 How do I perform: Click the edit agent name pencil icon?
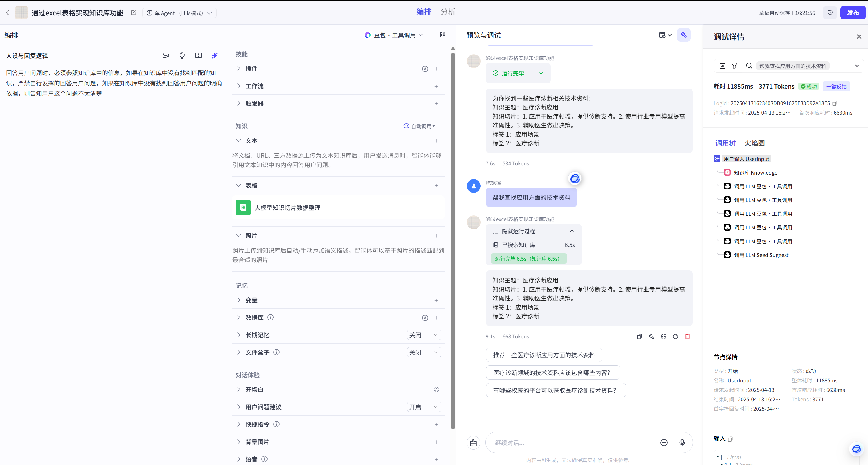[x=134, y=13]
